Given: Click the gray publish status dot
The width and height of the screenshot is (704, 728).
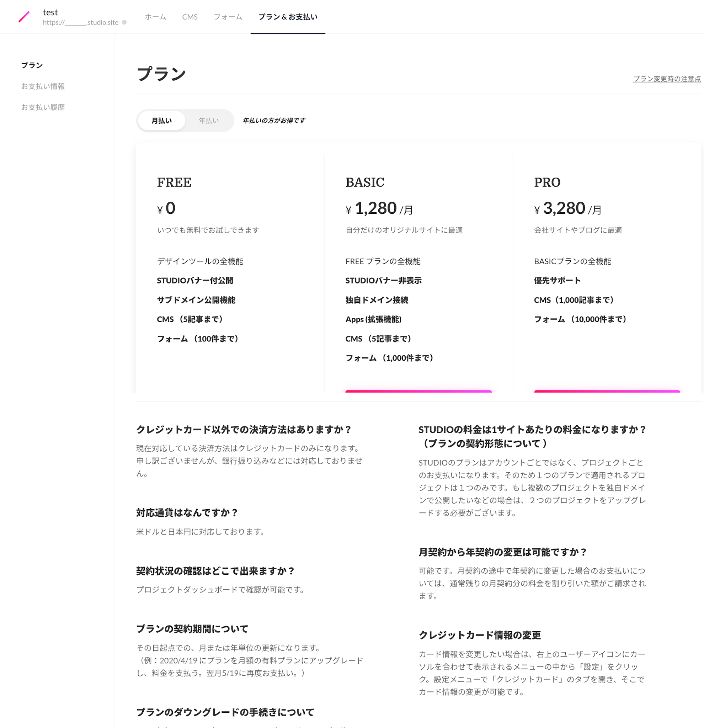Looking at the screenshot, I should (124, 22).
